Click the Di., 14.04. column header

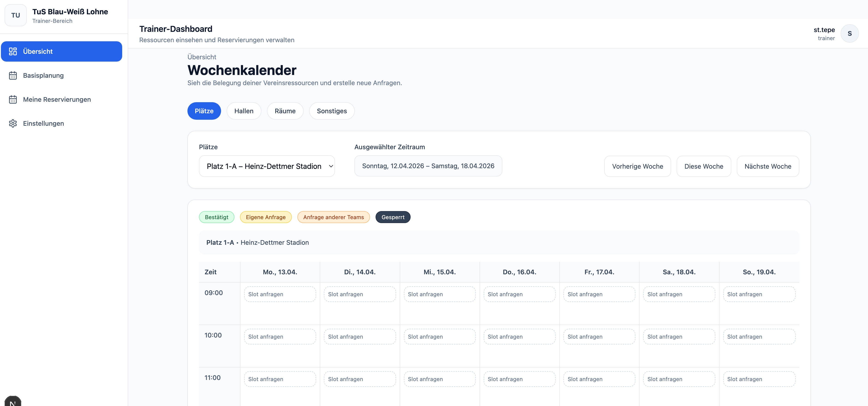pos(360,272)
